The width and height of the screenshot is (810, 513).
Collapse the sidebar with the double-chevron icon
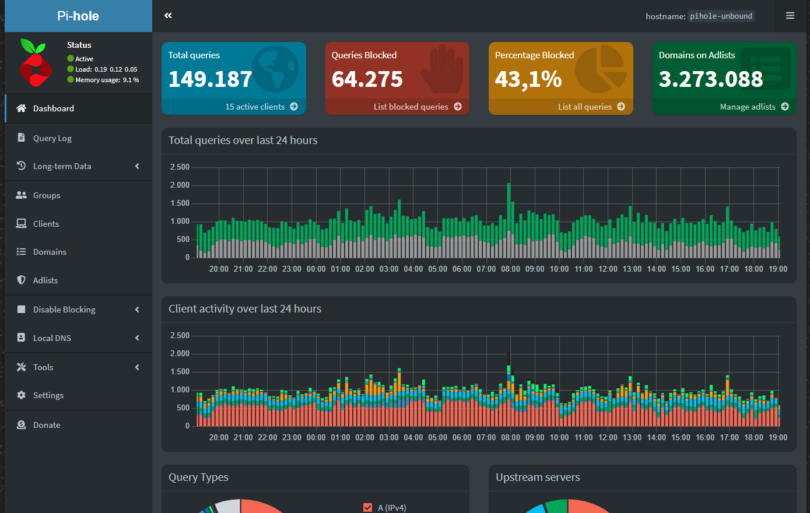click(168, 15)
